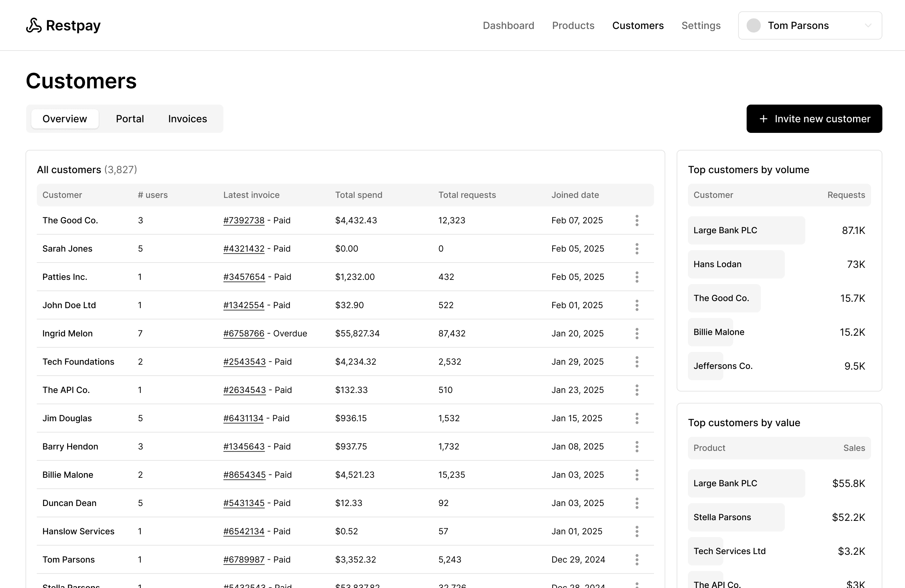Open invoice #5431345 link
The image size is (905, 588).
[244, 503]
